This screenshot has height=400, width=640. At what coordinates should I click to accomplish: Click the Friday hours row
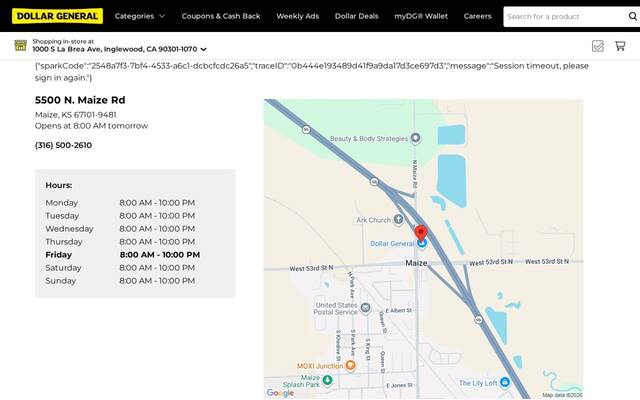[x=123, y=255]
